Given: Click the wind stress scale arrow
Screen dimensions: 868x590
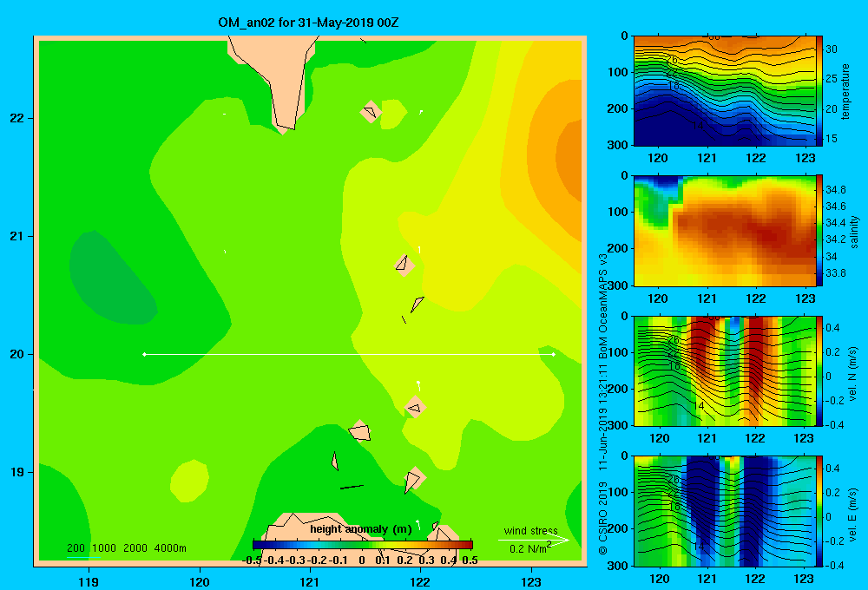Looking at the screenshot, I should click(x=533, y=540).
